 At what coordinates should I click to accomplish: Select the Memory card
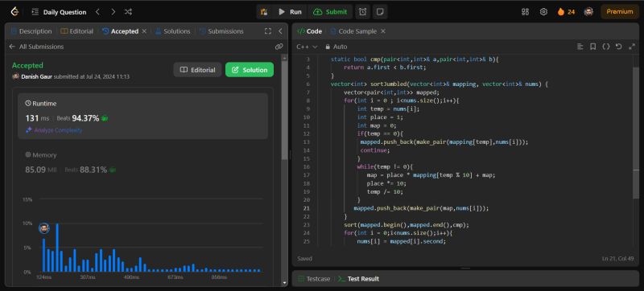click(x=143, y=162)
